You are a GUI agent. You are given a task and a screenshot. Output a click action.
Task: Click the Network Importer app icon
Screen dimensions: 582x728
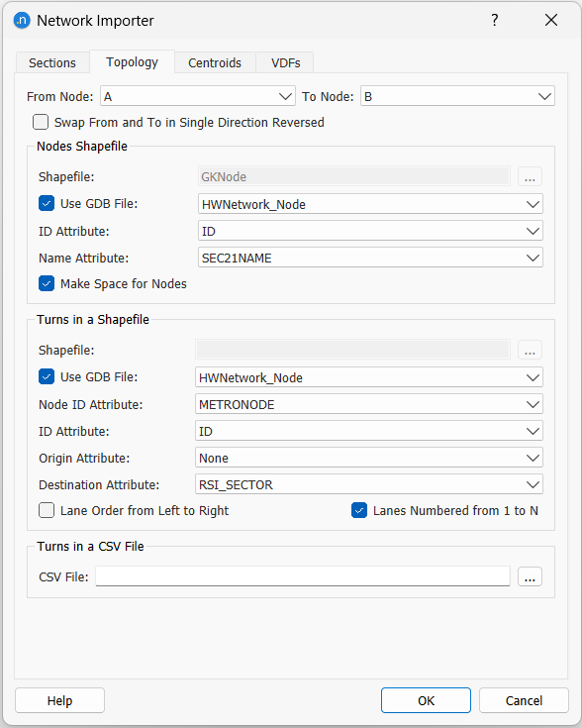pos(22,21)
